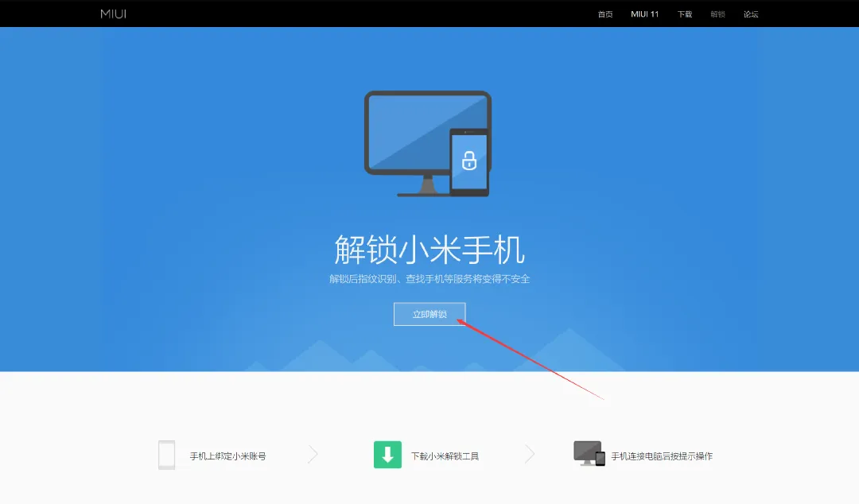
Task: Click the chevron after 下载小米解锁工具
Action: pyautogui.click(x=530, y=454)
